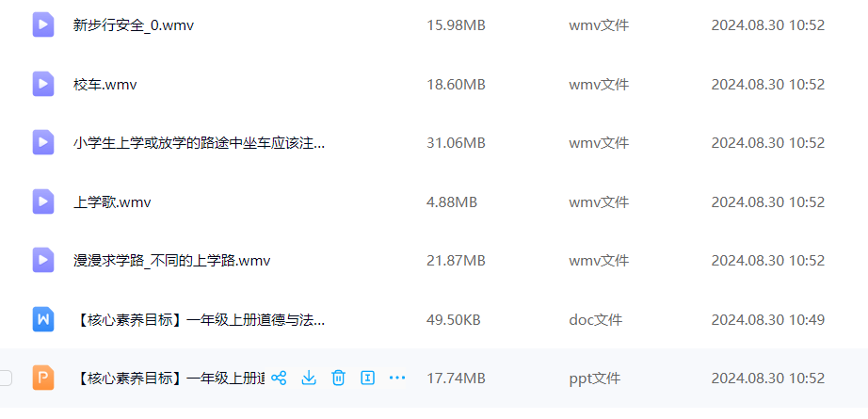
Task: Open more options with the ellipsis icon
Action: tap(397, 378)
